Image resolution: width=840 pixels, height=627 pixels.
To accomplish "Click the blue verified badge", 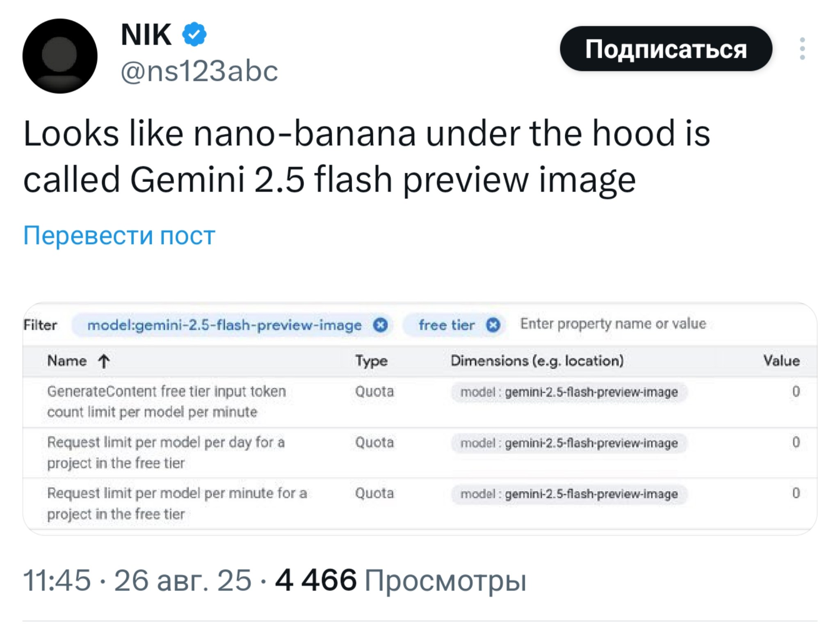I will pyautogui.click(x=194, y=34).
